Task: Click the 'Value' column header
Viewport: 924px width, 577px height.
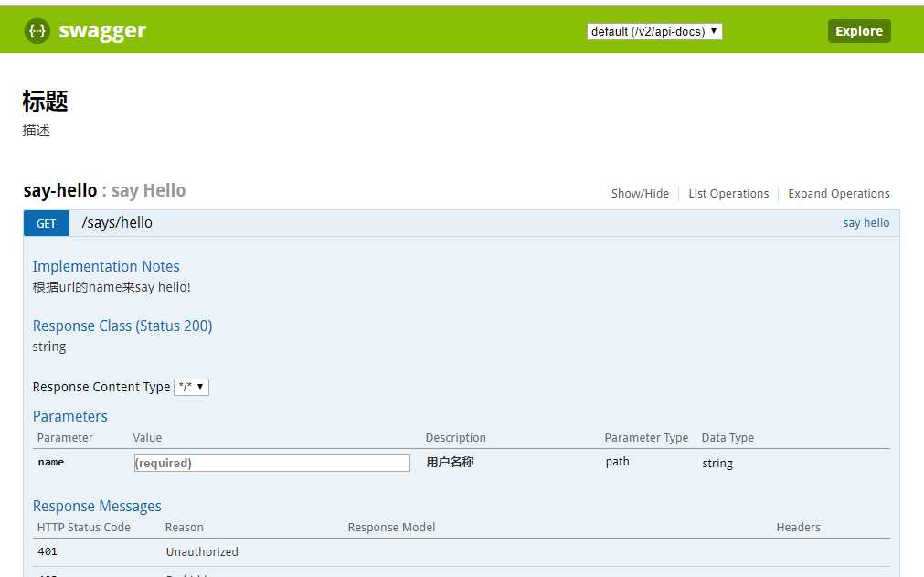Action: 147,437
